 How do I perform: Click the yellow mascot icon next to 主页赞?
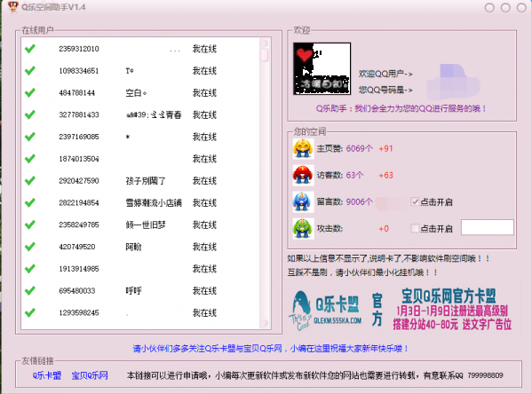click(303, 148)
